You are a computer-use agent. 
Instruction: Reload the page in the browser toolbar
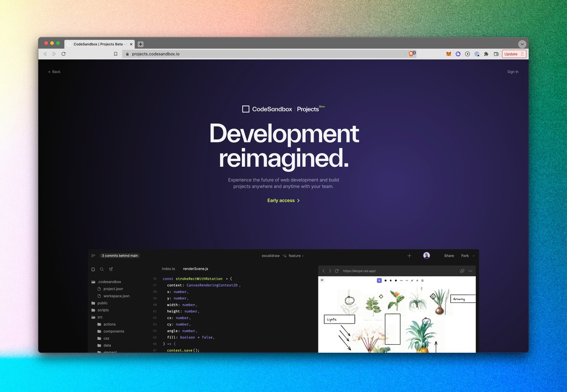tap(63, 54)
